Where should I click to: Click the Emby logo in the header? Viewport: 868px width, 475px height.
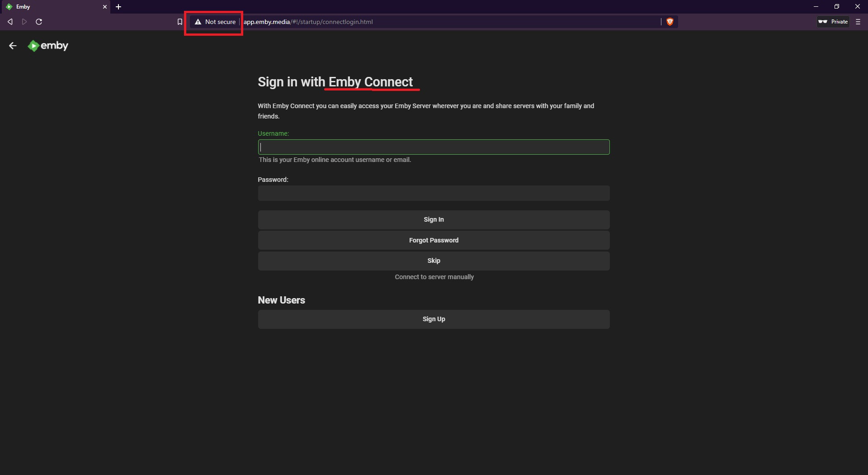coord(48,46)
